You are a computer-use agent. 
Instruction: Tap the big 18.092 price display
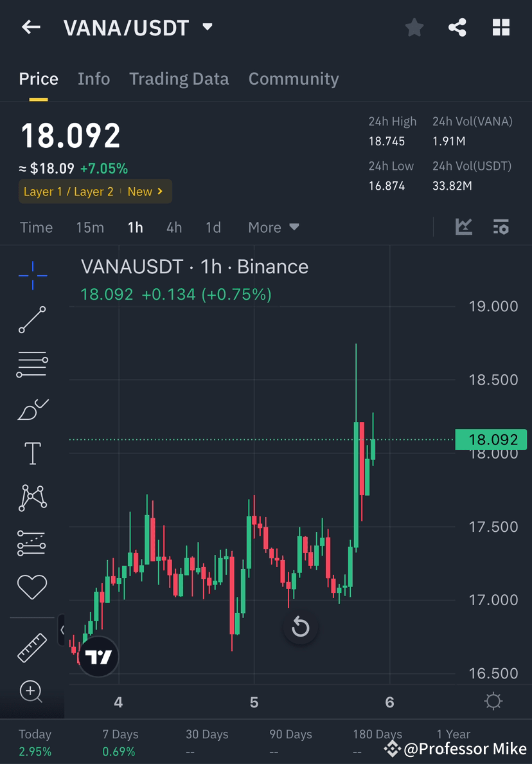[71, 136]
